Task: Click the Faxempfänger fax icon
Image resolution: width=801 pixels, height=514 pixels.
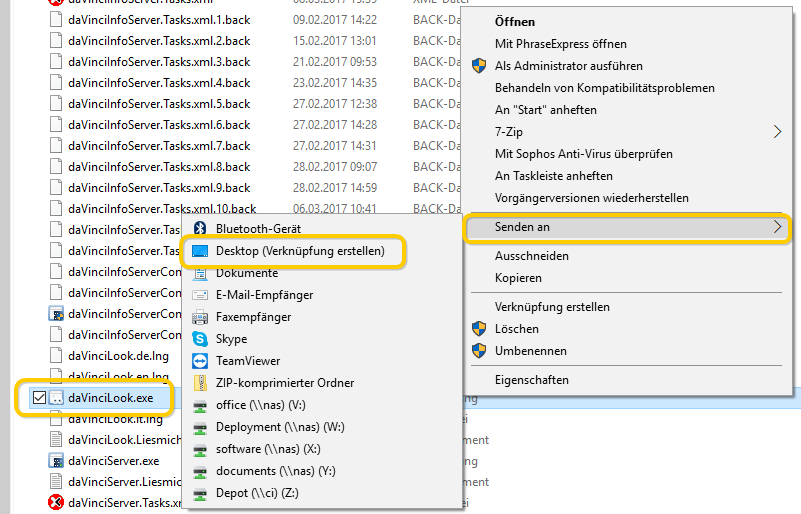Action: tap(200, 317)
